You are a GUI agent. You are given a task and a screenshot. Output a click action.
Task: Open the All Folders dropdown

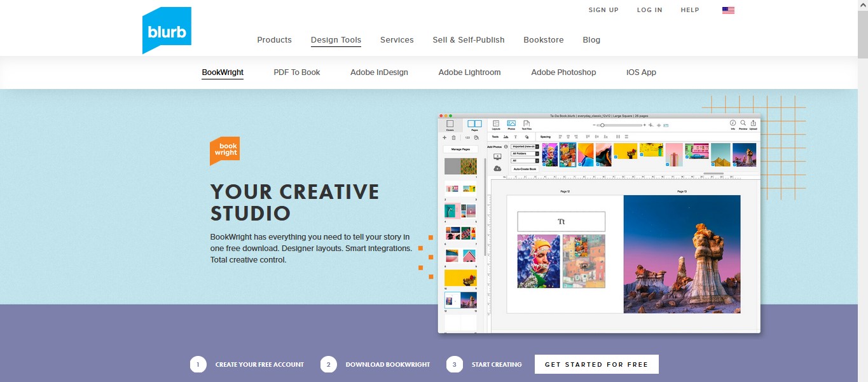coord(525,154)
